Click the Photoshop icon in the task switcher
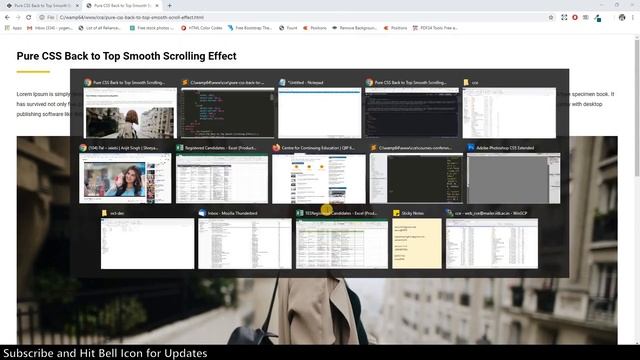Image resolution: width=640 pixels, height=360 pixels. pos(471,148)
